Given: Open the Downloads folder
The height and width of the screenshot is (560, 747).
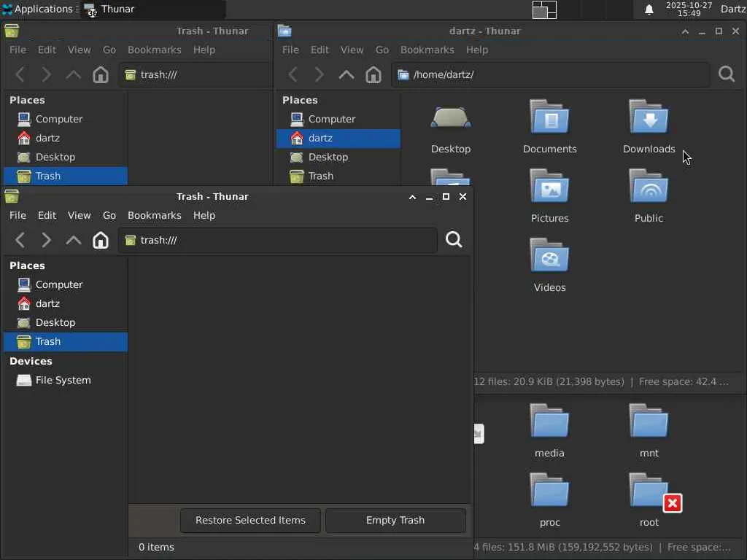Looking at the screenshot, I should pyautogui.click(x=649, y=117).
